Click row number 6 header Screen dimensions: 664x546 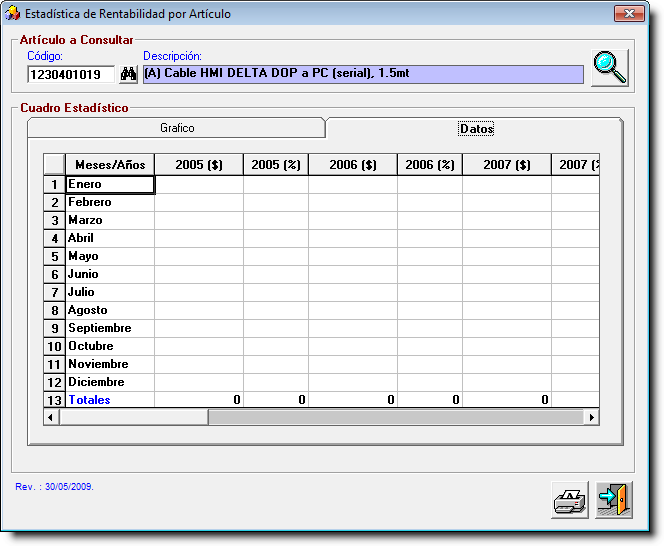pyautogui.click(x=54, y=274)
